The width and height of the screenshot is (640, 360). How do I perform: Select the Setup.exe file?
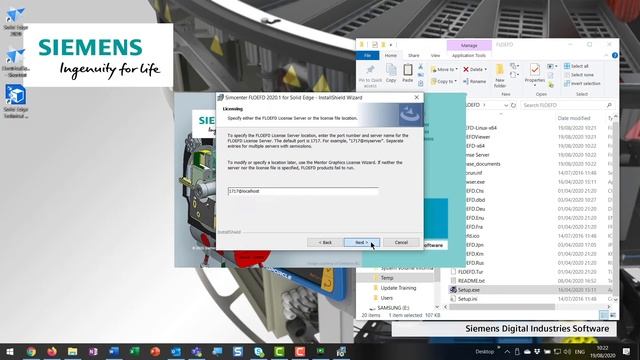coord(468,290)
